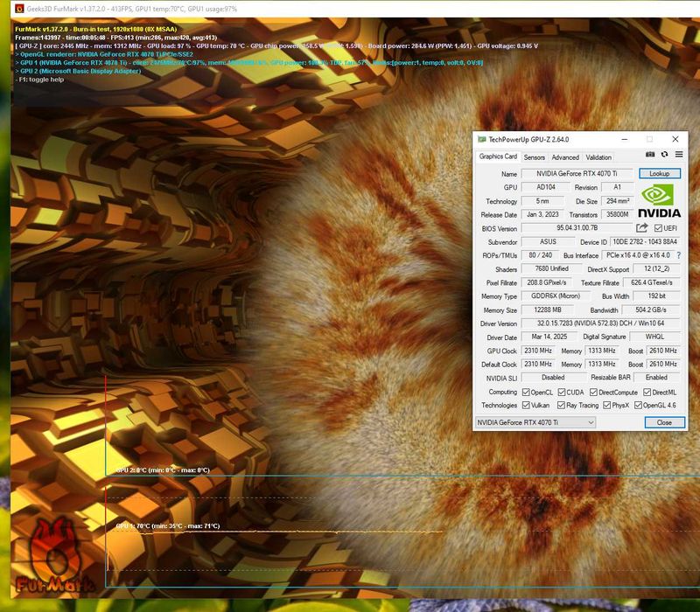The image size is (700, 612).
Task: Toggle the OpenGL 4.6 checkbox
Action: tap(638, 405)
